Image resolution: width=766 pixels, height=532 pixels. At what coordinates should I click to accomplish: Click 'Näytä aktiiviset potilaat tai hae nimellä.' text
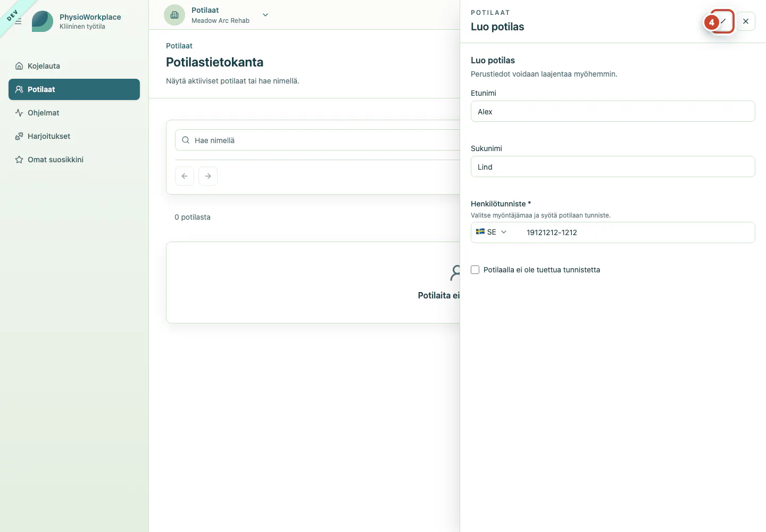point(232,81)
